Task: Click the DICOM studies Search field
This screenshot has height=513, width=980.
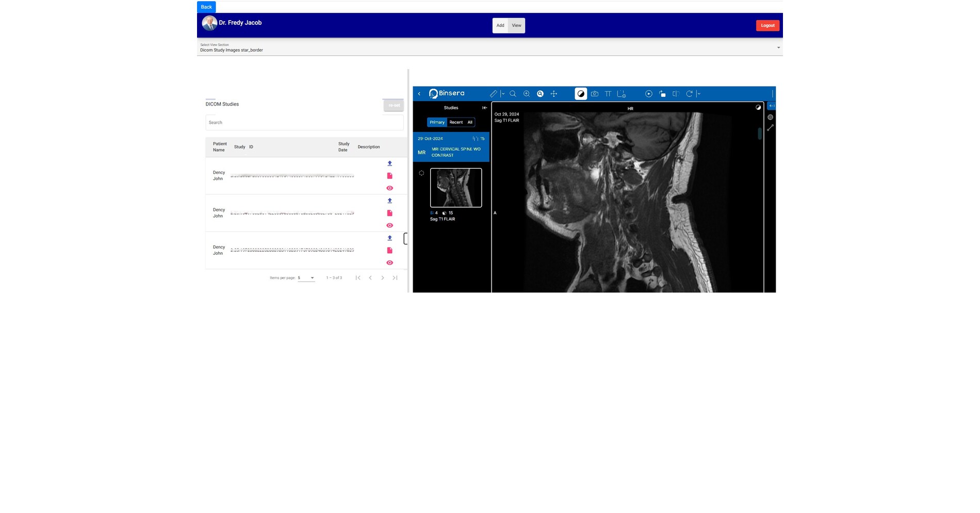Action: [x=304, y=123]
